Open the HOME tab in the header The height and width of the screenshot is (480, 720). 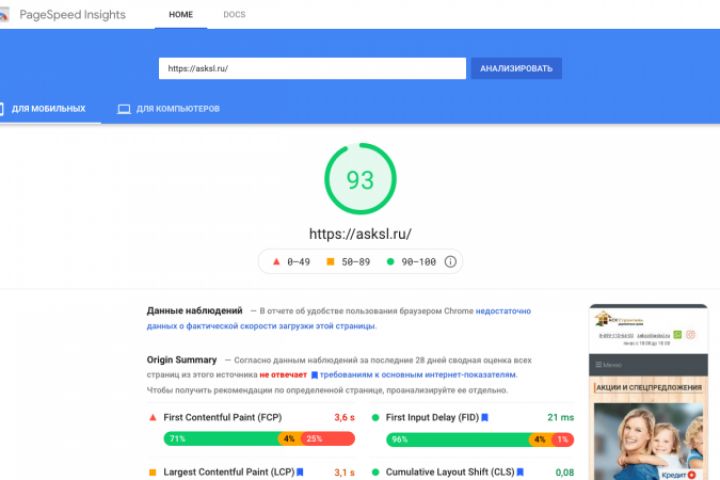[181, 15]
